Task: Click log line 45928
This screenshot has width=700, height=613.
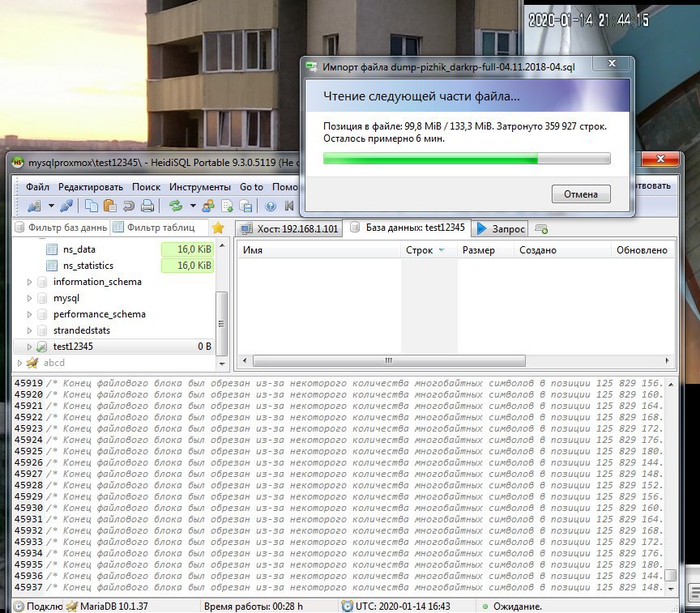Action: [339, 485]
